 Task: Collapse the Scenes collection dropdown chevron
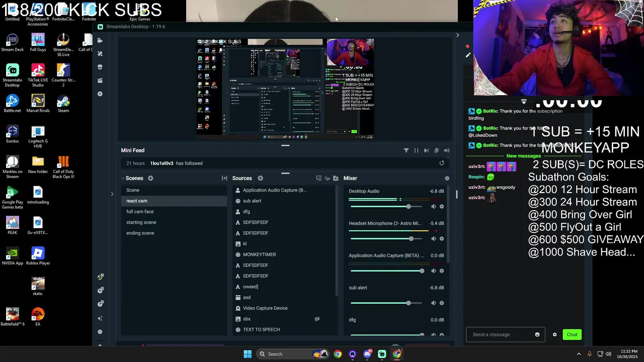123,178
